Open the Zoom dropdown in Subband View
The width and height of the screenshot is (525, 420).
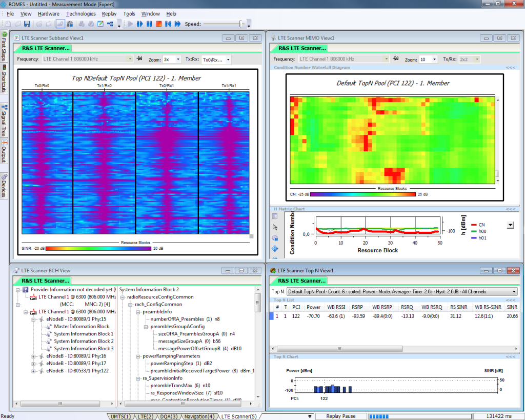[x=178, y=59]
